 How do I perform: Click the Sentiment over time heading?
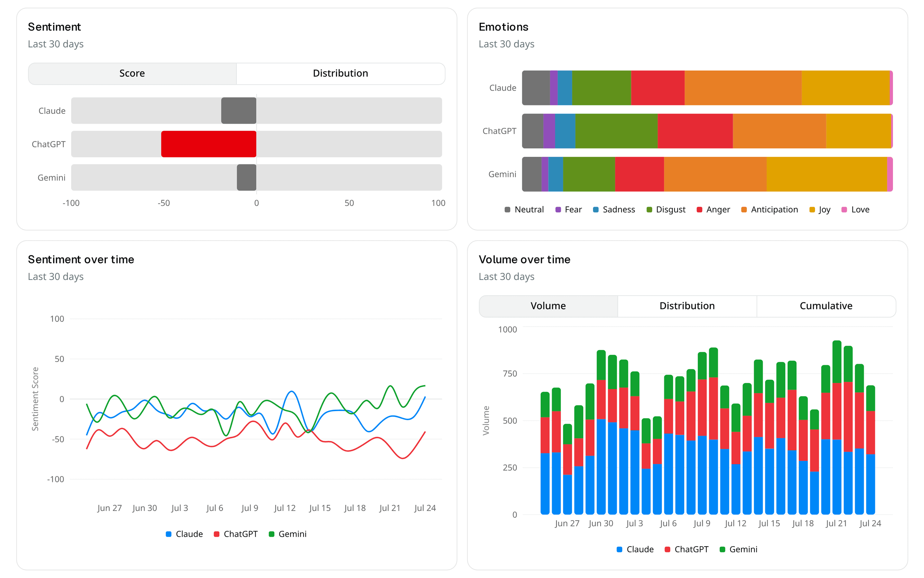[x=81, y=260]
